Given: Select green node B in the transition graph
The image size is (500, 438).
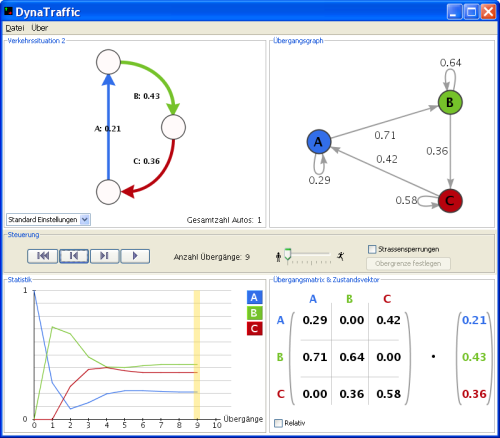Looking at the screenshot, I should pos(450,102).
